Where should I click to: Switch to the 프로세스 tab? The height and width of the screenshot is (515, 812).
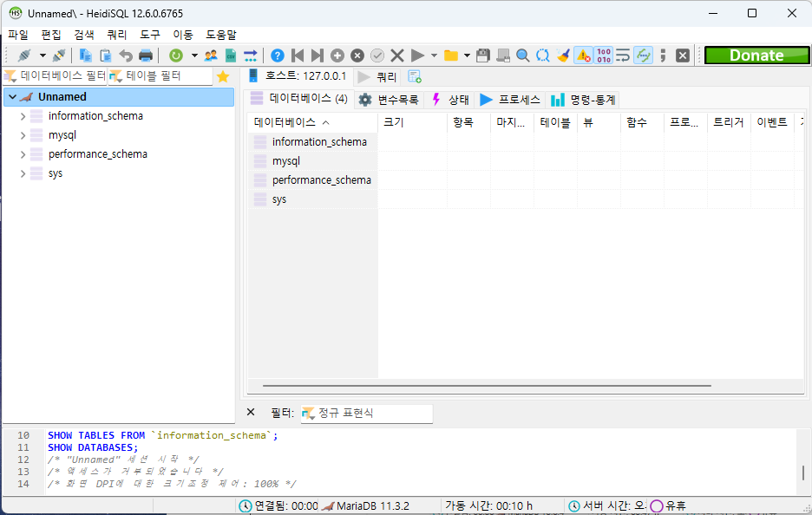(x=509, y=100)
